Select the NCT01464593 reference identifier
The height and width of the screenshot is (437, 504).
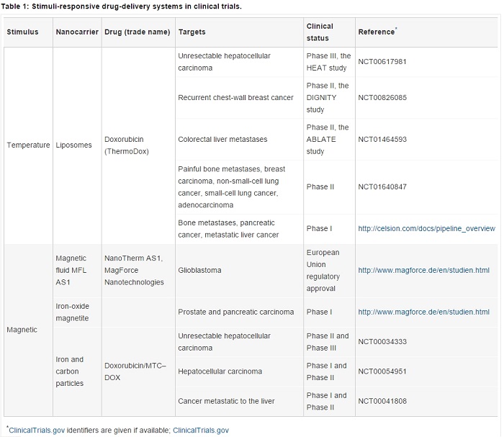point(382,139)
